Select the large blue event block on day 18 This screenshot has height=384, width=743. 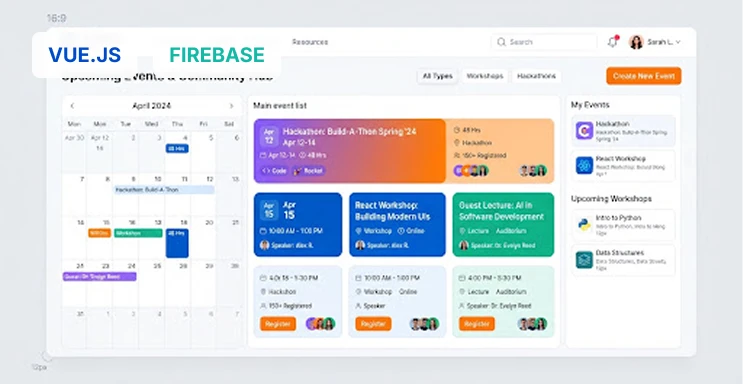(x=177, y=243)
